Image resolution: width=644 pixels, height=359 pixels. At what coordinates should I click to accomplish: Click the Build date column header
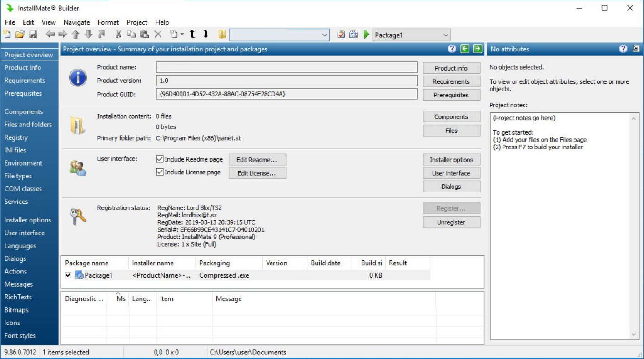pyautogui.click(x=329, y=263)
